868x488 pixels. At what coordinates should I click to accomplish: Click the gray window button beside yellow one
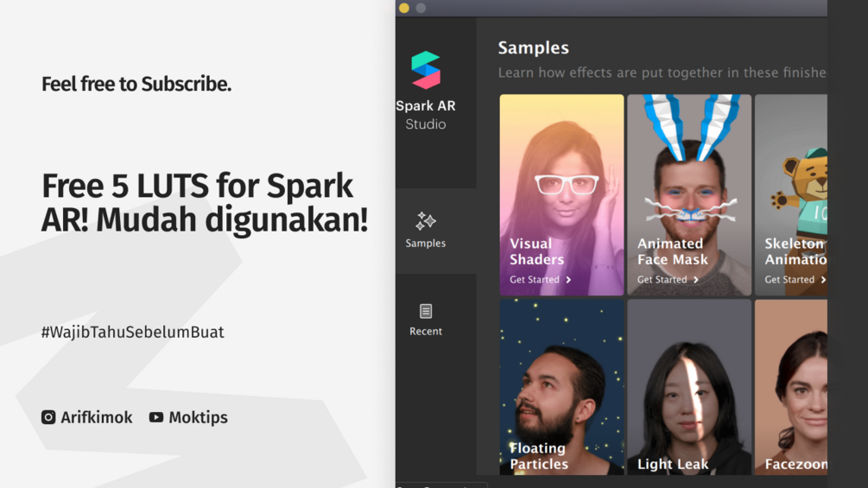click(421, 8)
